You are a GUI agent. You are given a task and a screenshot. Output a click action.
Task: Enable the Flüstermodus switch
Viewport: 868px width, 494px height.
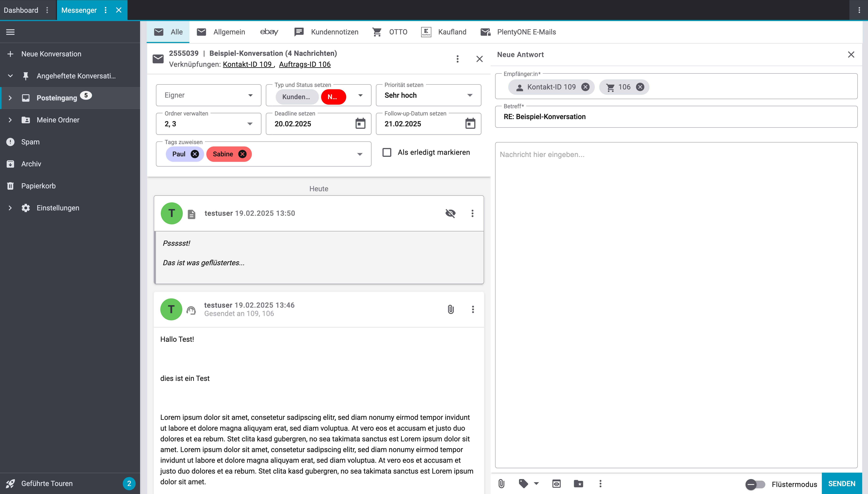tap(755, 484)
